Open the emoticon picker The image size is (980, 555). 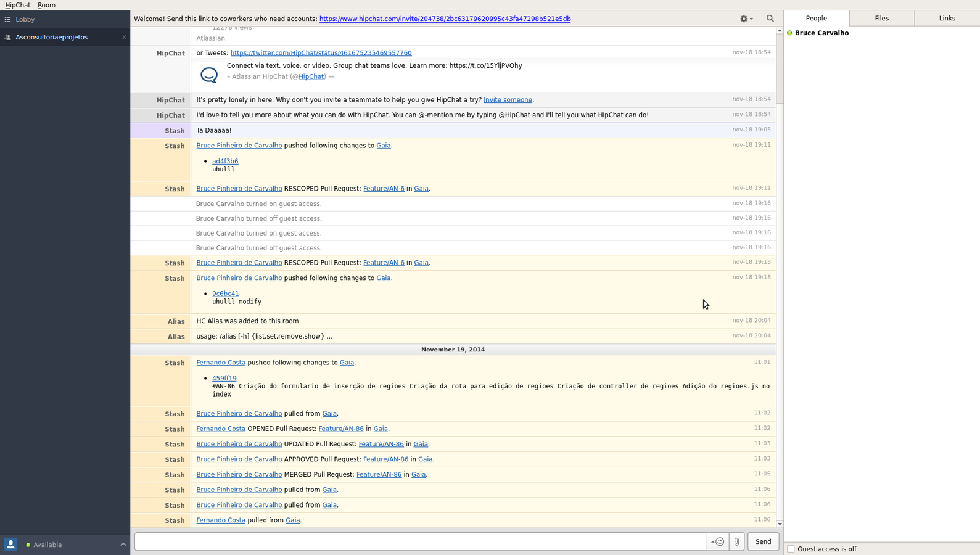click(x=718, y=541)
